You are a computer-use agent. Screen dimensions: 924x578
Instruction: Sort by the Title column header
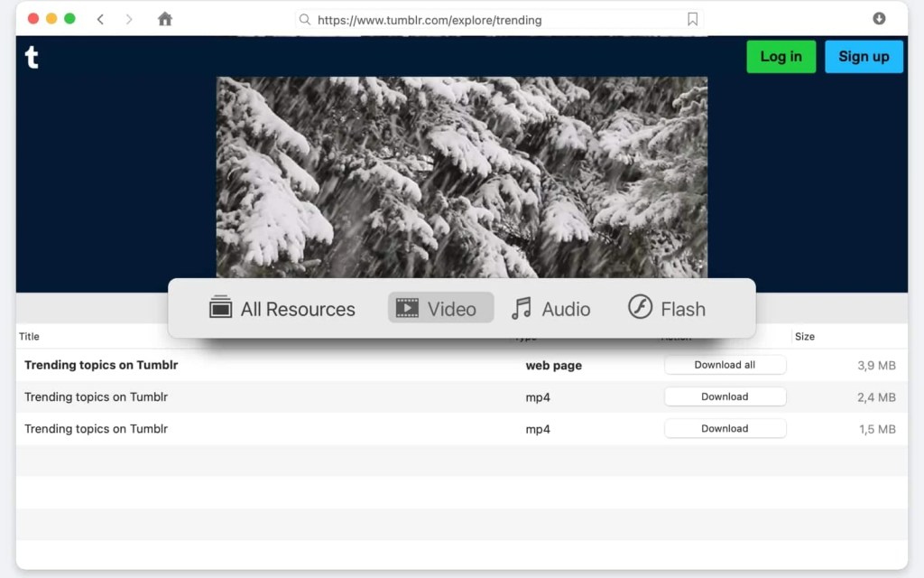point(30,336)
